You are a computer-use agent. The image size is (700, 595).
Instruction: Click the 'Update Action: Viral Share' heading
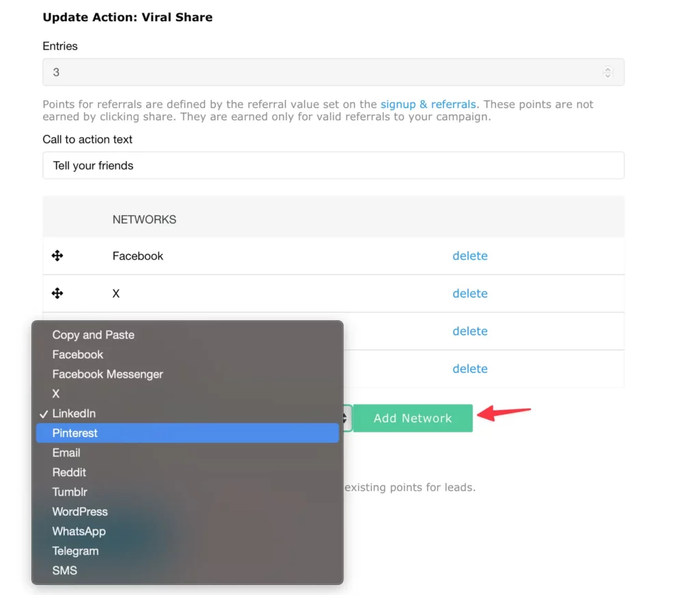[128, 17]
